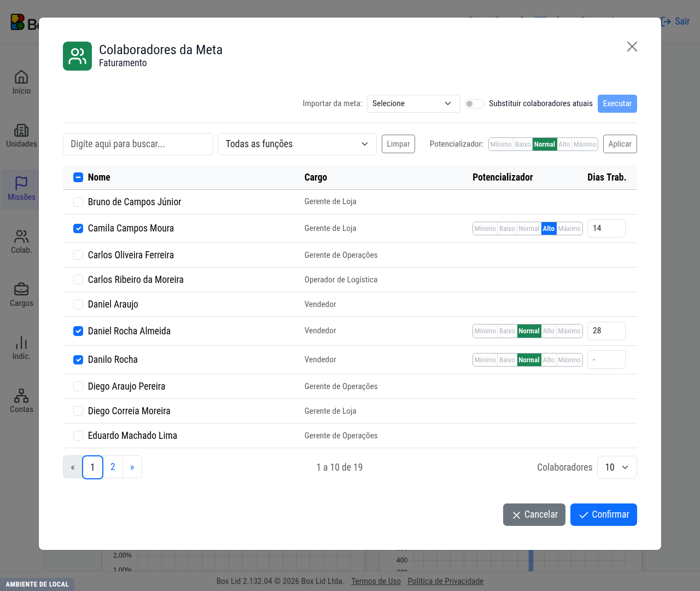700x591 pixels.
Task: Set filter Potencializador to Máximo
Action: pos(585,144)
